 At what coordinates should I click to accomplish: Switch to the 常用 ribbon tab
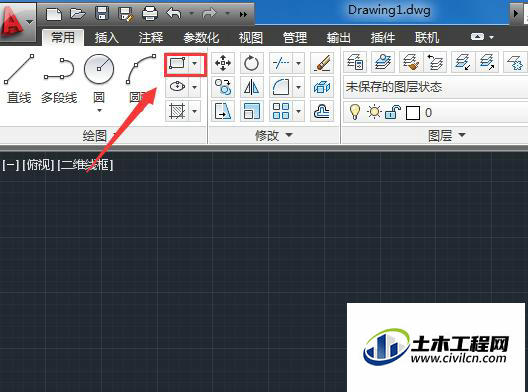63,37
